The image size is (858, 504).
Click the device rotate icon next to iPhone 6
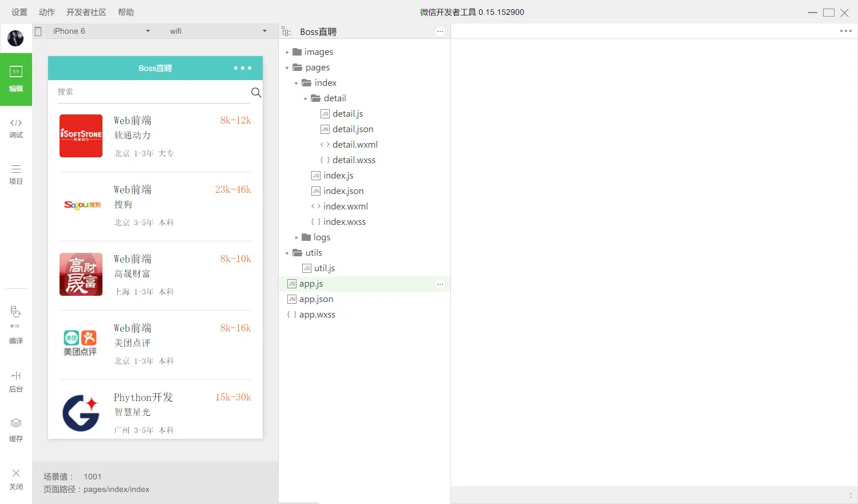tap(38, 31)
